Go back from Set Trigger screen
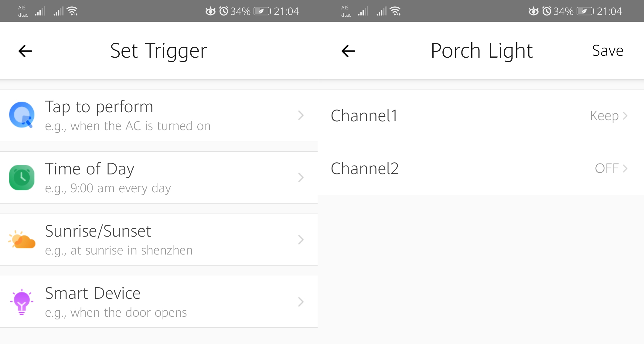Screen dimensions: 644x344 [x=25, y=51]
